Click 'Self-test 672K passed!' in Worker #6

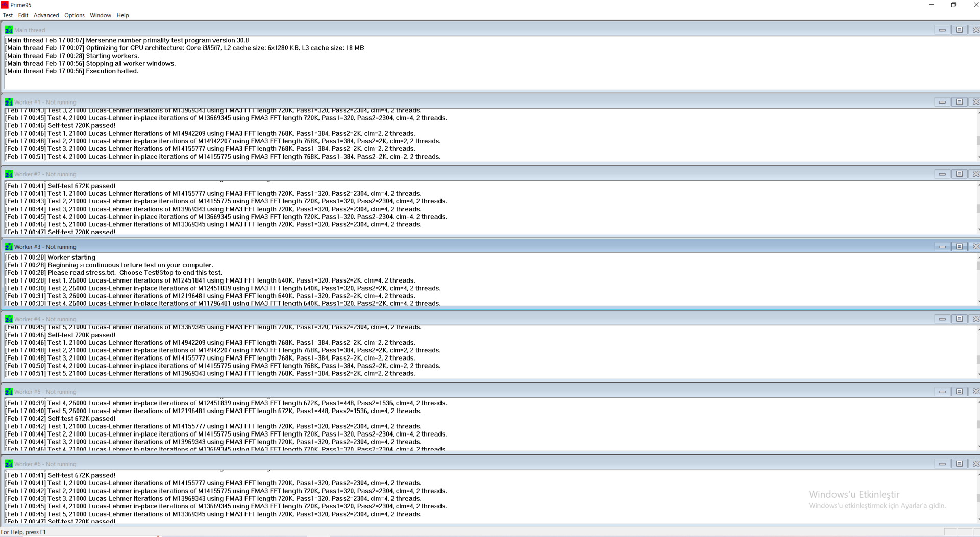[x=61, y=475]
